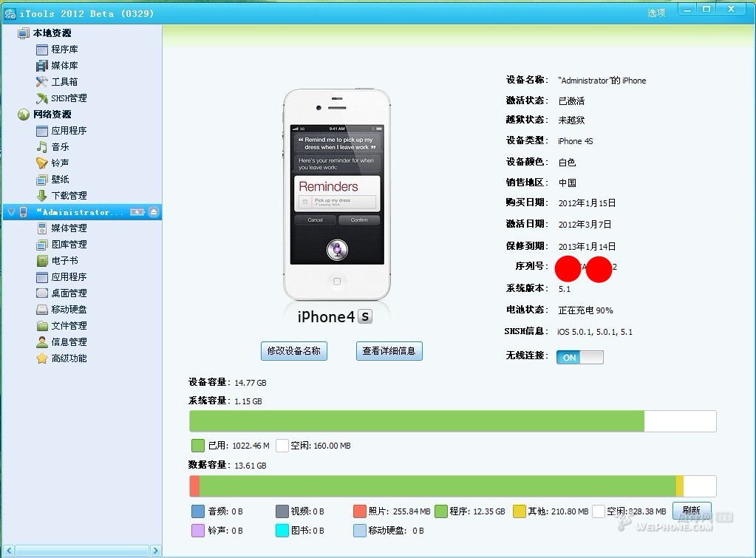Open 桌面管理 desktop icon

click(x=42, y=293)
